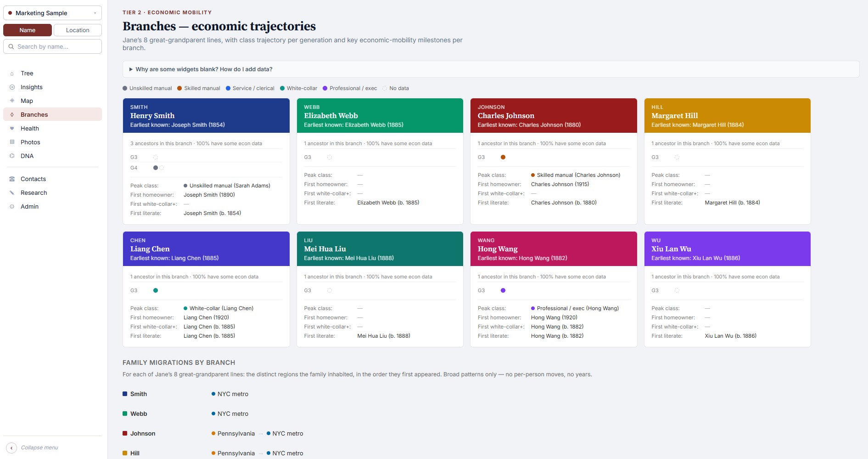Screen dimensions: 868x459
Task: Click the empty G3 dot in Liu card
Action: point(330,290)
